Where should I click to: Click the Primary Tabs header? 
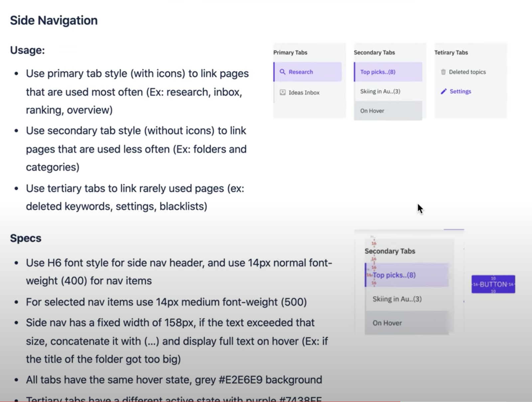coord(290,52)
